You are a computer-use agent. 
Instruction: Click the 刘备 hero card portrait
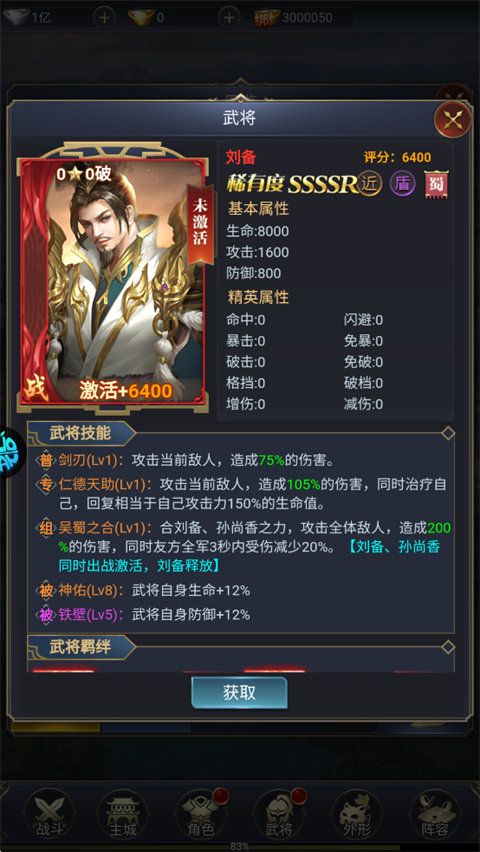coord(113,281)
